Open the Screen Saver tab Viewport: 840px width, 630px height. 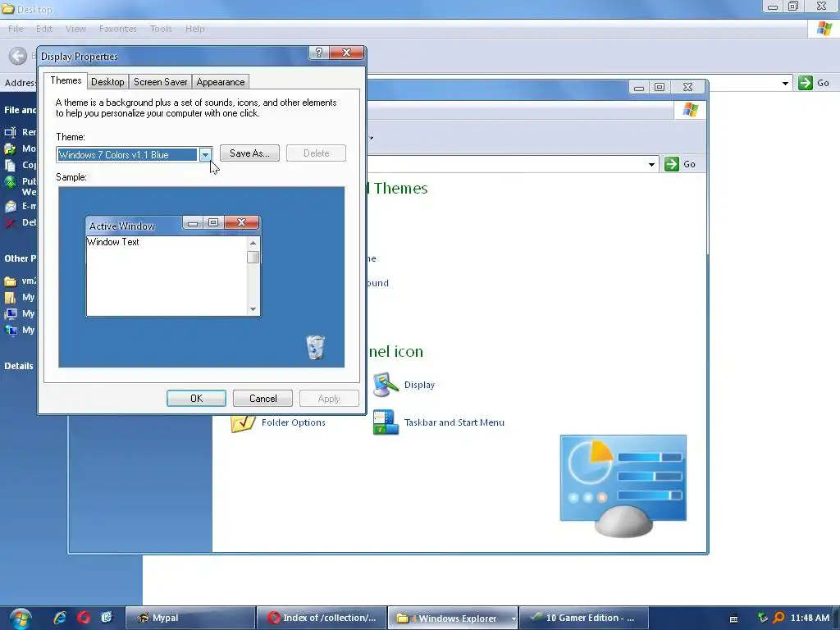160,82
